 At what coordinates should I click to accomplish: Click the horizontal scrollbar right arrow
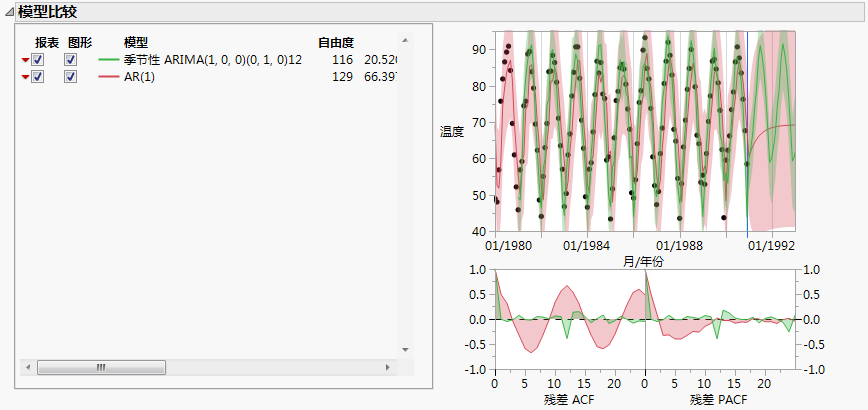click(388, 367)
